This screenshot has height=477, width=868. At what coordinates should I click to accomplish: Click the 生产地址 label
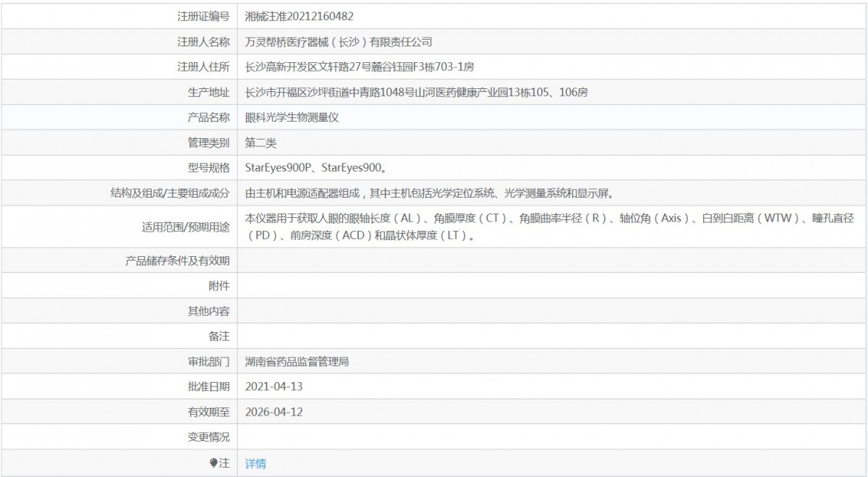[x=208, y=92]
